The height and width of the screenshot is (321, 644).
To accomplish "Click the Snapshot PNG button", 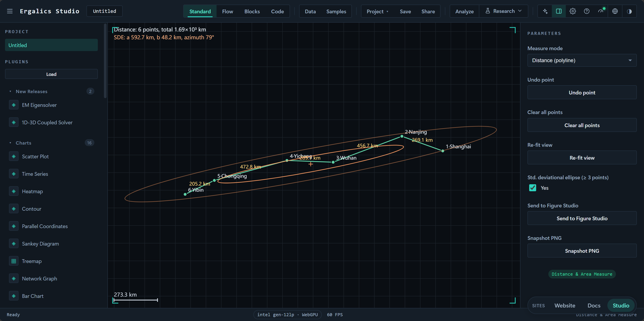I will pos(582,251).
